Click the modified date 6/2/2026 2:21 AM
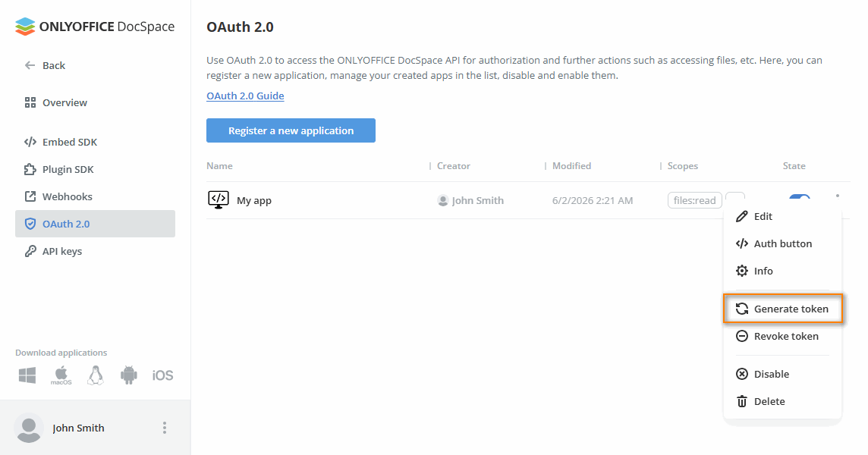This screenshot has width=868, height=455. click(593, 200)
